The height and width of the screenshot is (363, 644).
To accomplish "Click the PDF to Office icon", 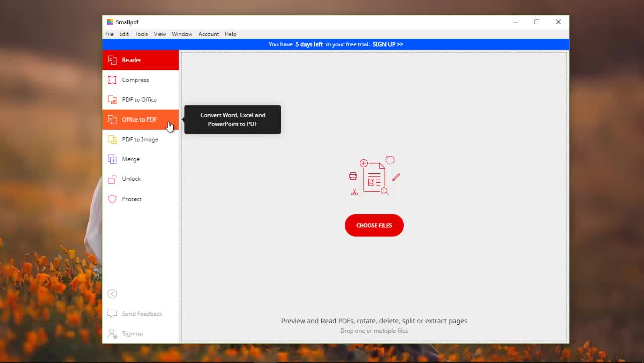I will pos(112,100).
